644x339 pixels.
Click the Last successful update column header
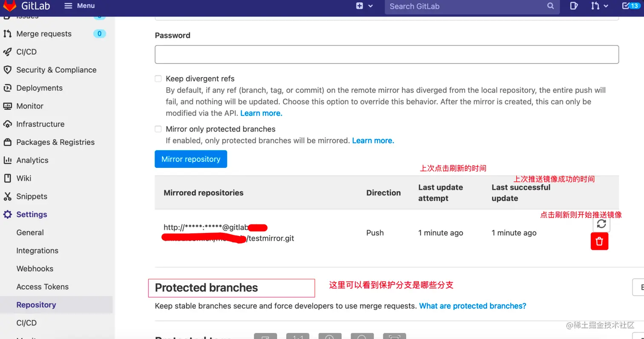[521, 193]
